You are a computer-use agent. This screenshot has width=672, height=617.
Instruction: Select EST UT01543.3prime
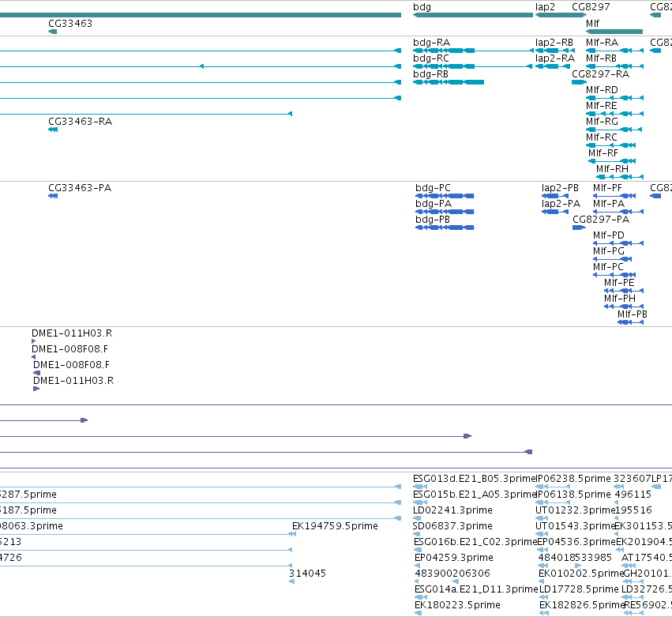coord(542,534)
